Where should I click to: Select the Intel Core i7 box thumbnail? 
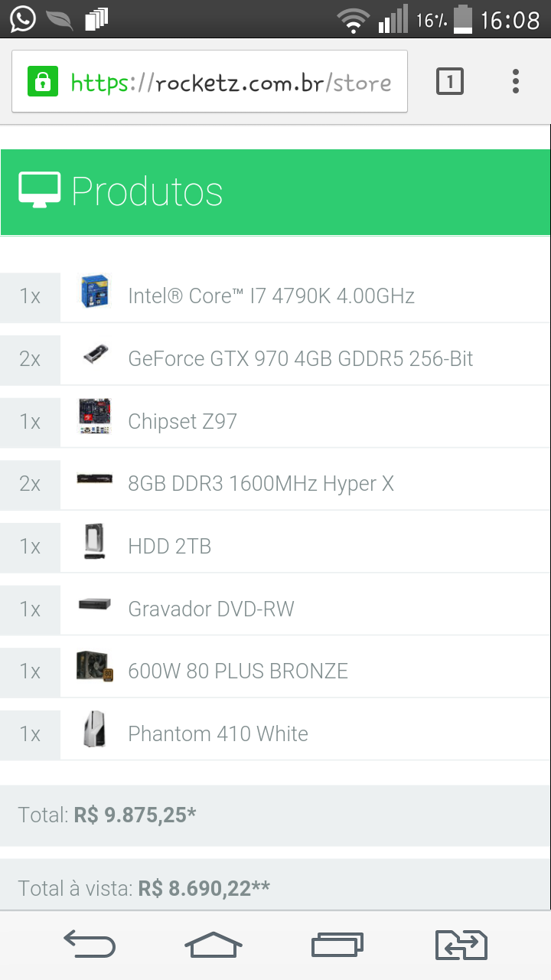(96, 292)
